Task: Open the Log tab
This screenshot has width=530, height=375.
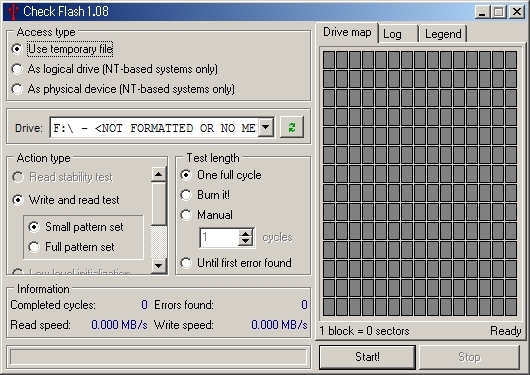Action: click(398, 34)
